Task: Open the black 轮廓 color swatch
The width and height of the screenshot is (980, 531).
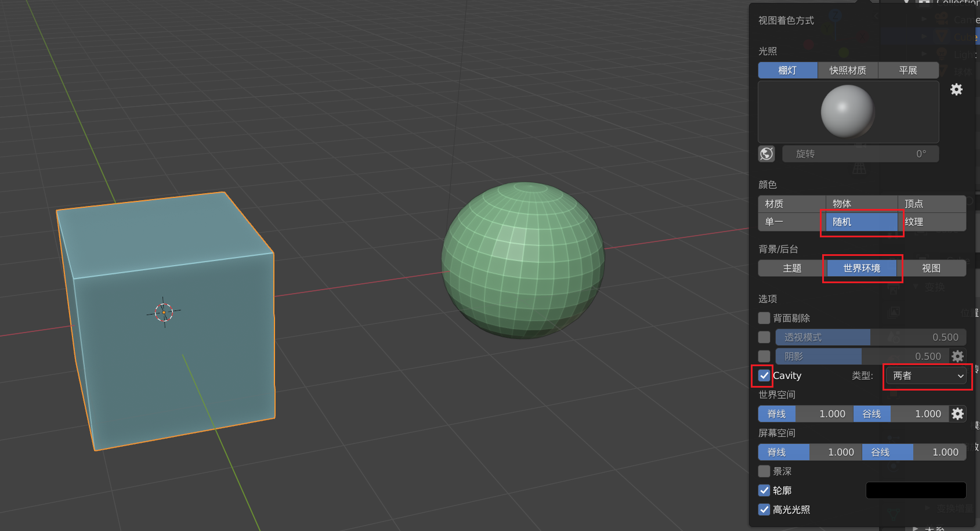Action: (x=916, y=490)
